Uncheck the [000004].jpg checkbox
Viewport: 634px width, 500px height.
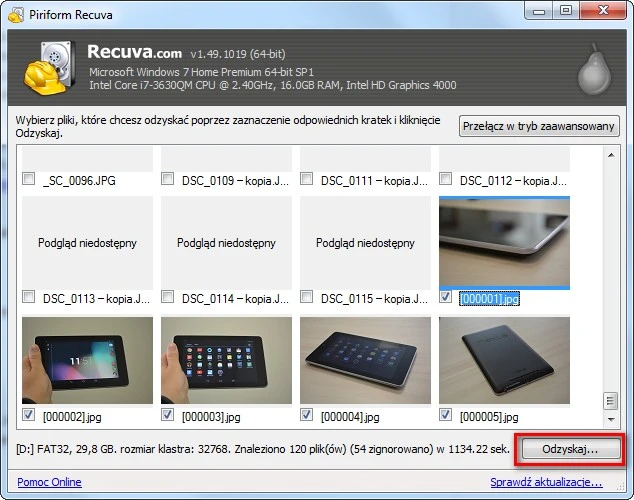coord(306,415)
